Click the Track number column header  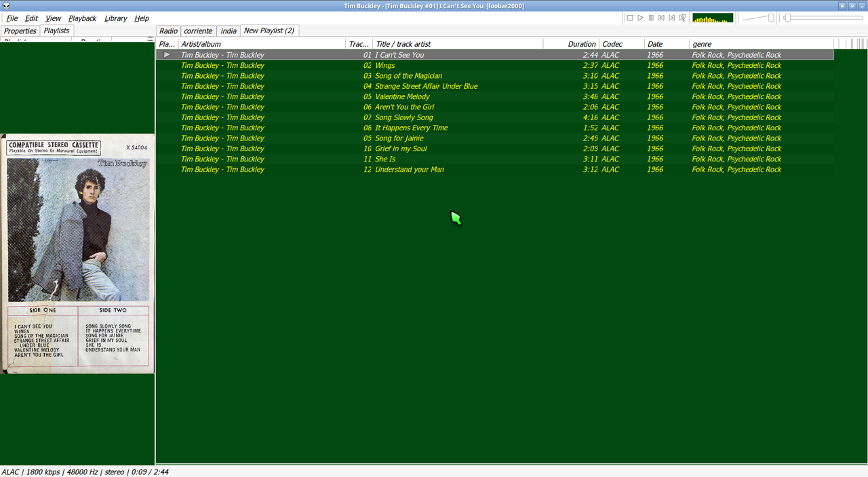(x=359, y=44)
